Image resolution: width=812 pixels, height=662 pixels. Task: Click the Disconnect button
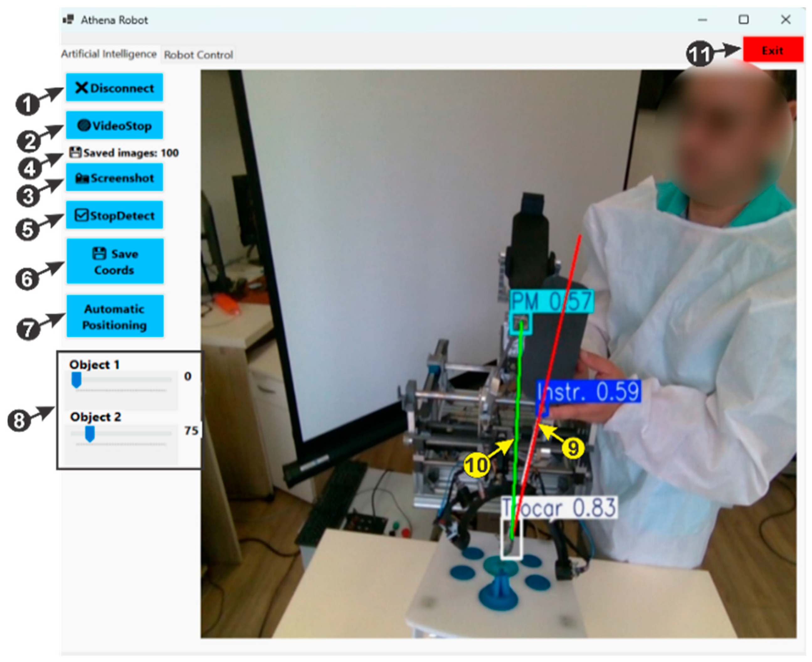click(x=114, y=88)
